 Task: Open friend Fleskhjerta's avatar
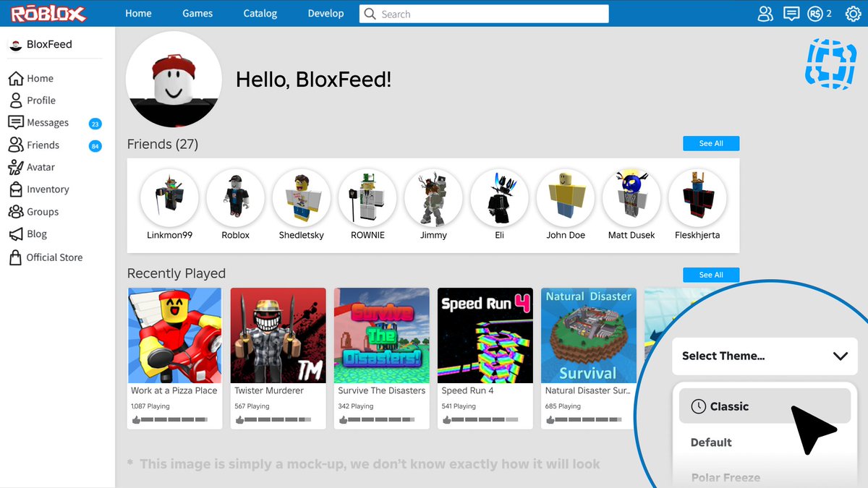pyautogui.click(x=697, y=198)
